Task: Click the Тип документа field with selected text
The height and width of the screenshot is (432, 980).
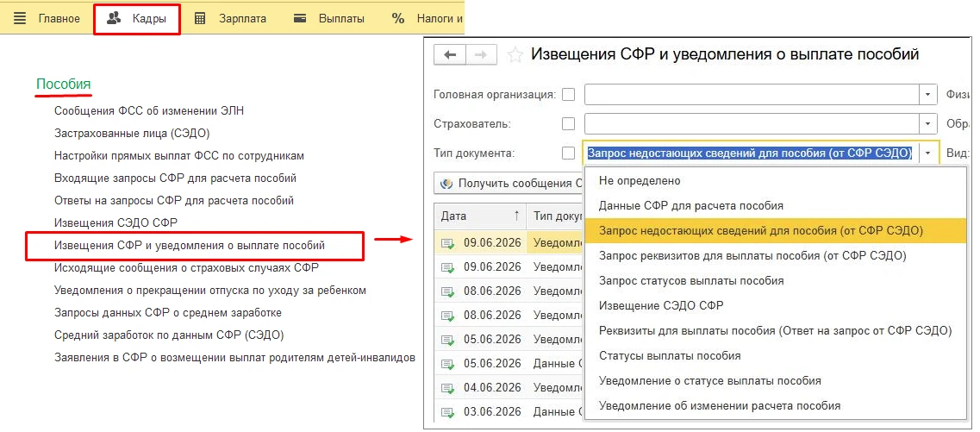Action: (x=751, y=153)
